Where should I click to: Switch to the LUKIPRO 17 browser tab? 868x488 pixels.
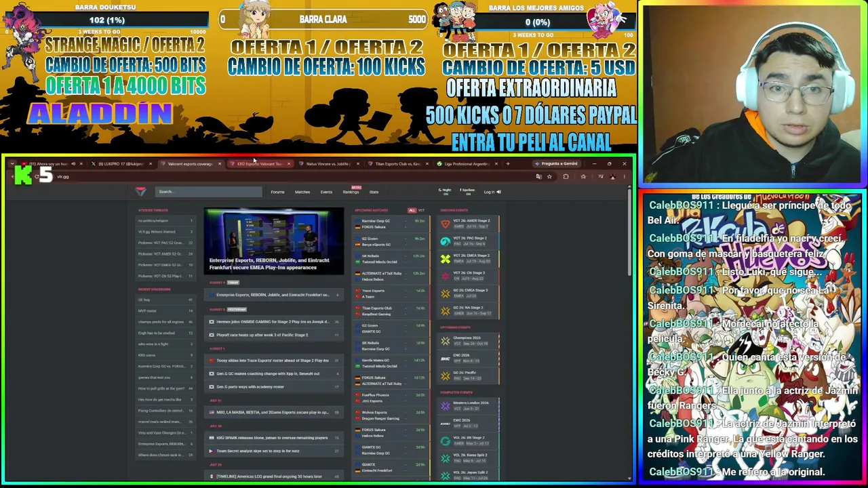[121, 163]
